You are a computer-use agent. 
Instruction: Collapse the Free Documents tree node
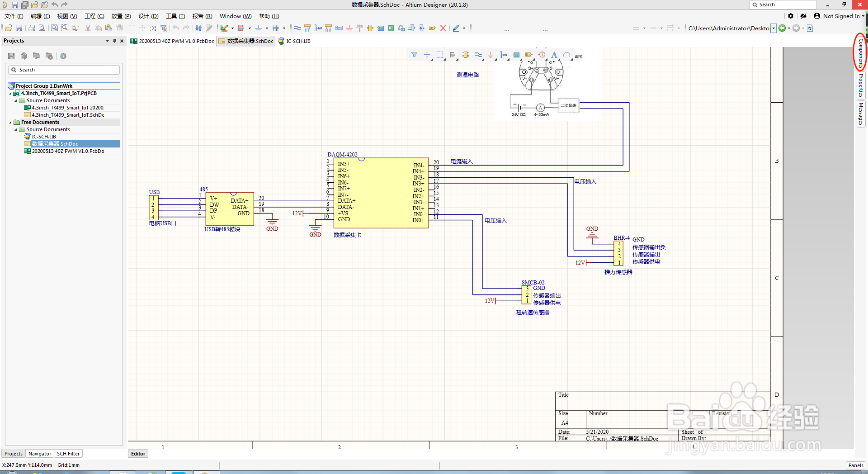(10, 122)
